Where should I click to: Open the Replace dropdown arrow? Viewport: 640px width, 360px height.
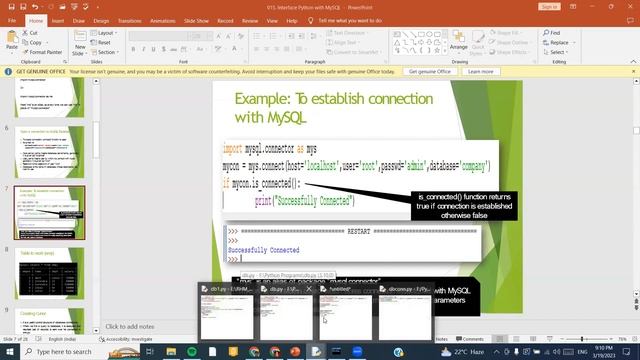point(574,42)
